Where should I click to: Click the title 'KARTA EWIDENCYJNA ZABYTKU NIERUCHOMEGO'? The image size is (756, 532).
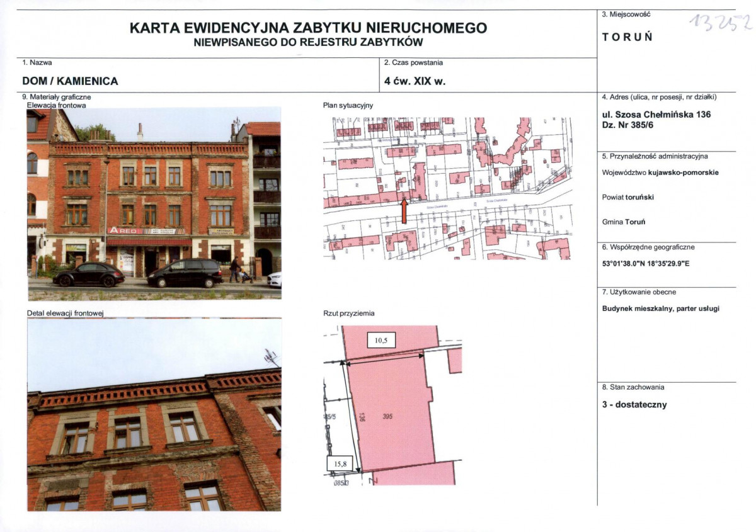(x=308, y=28)
